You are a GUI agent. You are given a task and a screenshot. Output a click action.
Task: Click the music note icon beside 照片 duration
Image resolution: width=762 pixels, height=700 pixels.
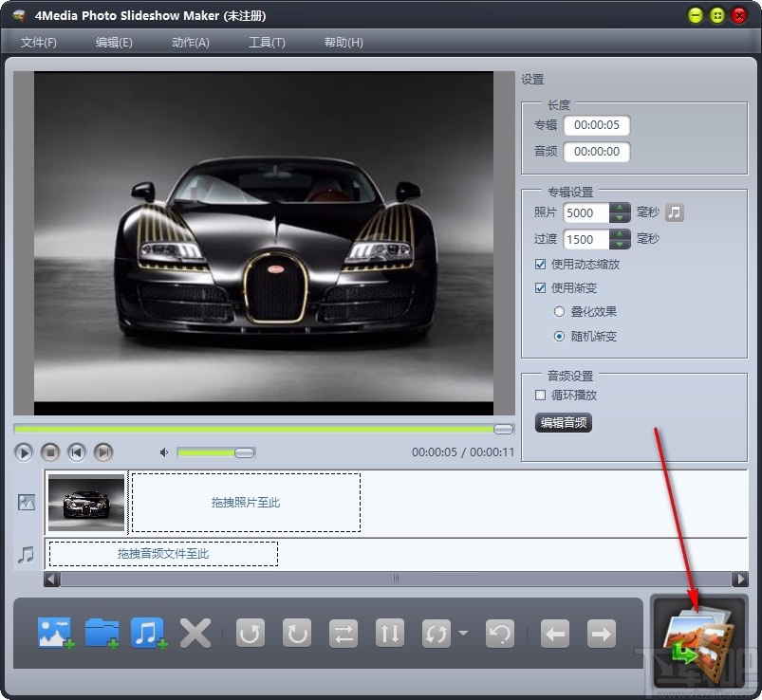point(677,212)
